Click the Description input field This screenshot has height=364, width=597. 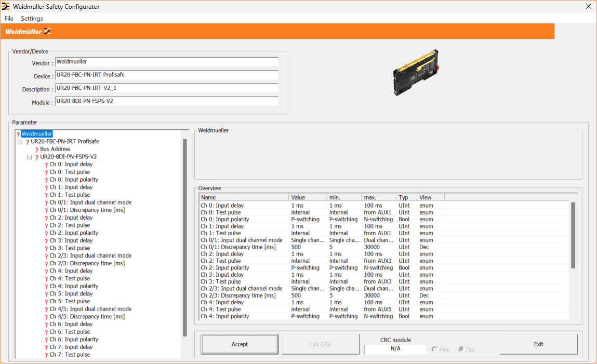(x=167, y=88)
